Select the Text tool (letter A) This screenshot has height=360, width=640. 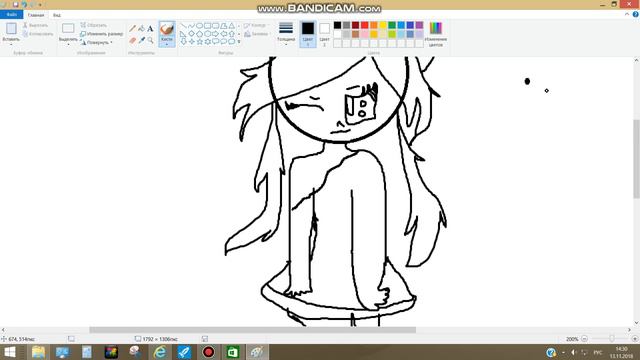(x=150, y=29)
